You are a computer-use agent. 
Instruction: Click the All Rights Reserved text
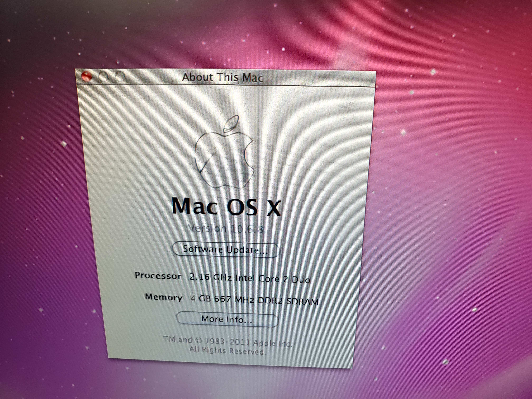228,351
